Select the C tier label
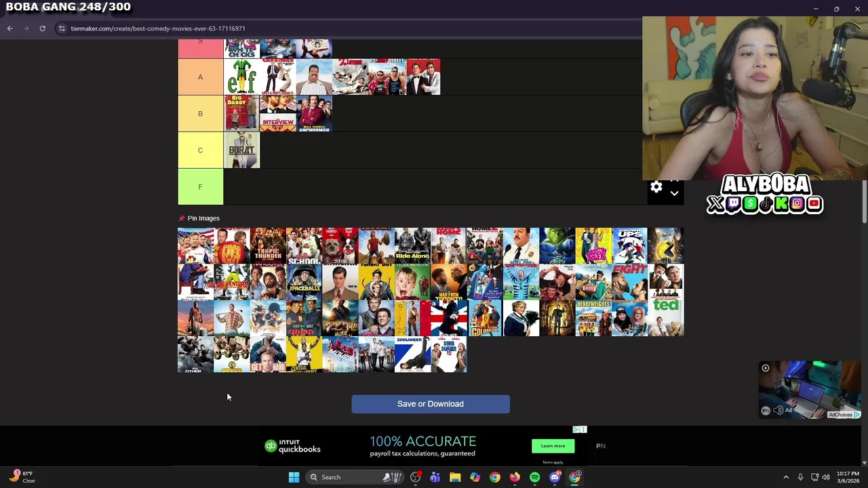Viewport: 868px width, 488px height. coord(200,150)
